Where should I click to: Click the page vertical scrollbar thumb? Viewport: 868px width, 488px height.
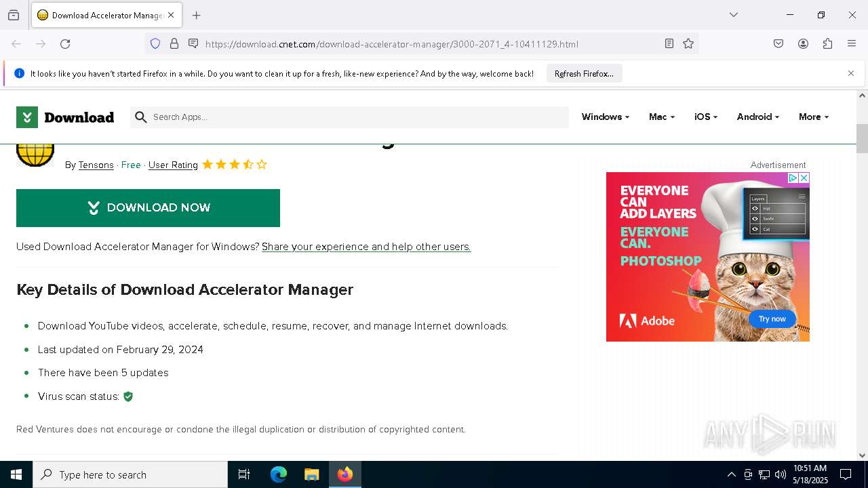pyautogui.click(x=862, y=139)
